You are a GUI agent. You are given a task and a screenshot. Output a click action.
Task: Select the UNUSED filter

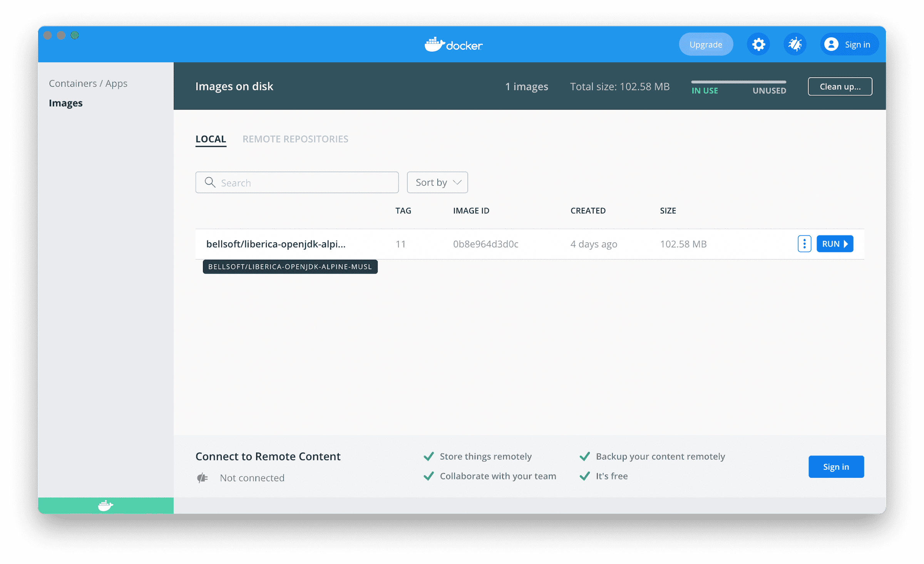(x=768, y=90)
